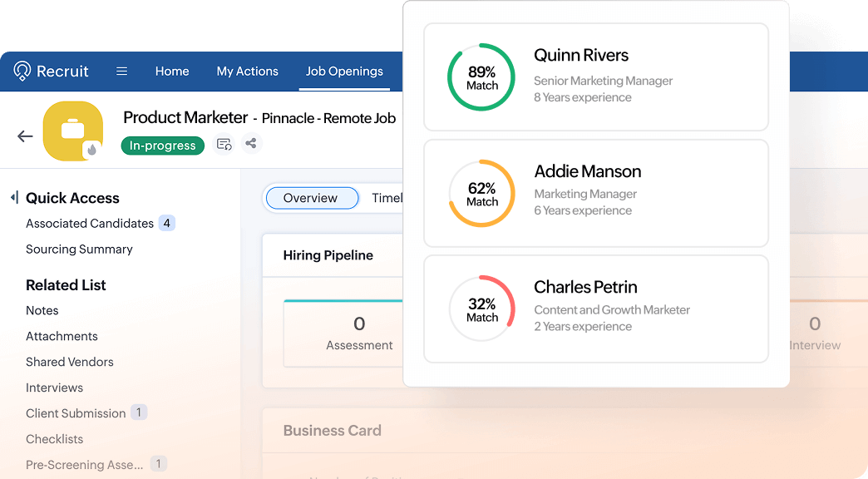
Task: Open the hamburger menu in the navigation bar
Action: click(x=121, y=72)
